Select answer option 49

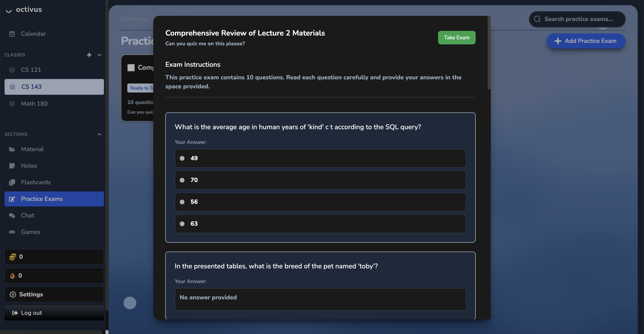pos(320,158)
